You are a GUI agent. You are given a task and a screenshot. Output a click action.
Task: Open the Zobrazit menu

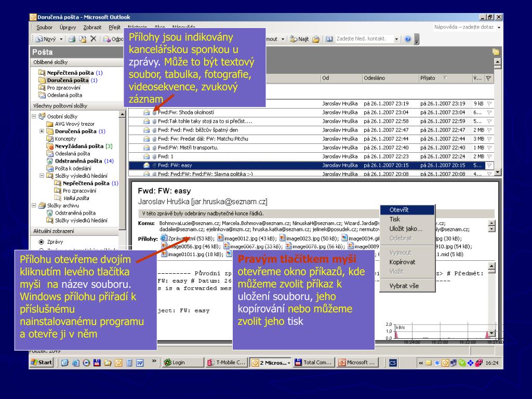[x=92, y=27]
